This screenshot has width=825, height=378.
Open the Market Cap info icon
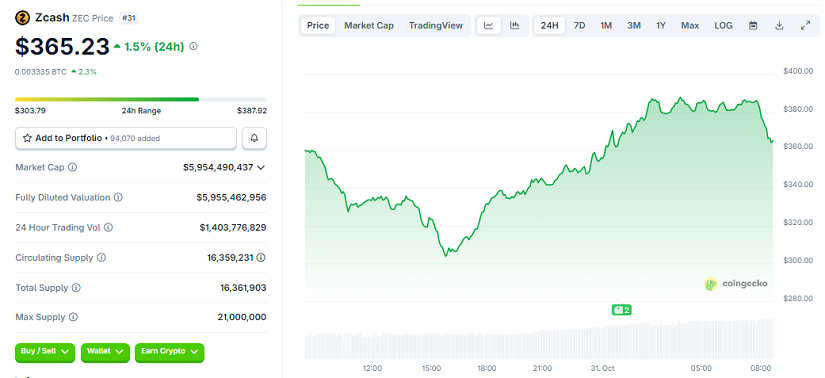click(x=73, y=167)
